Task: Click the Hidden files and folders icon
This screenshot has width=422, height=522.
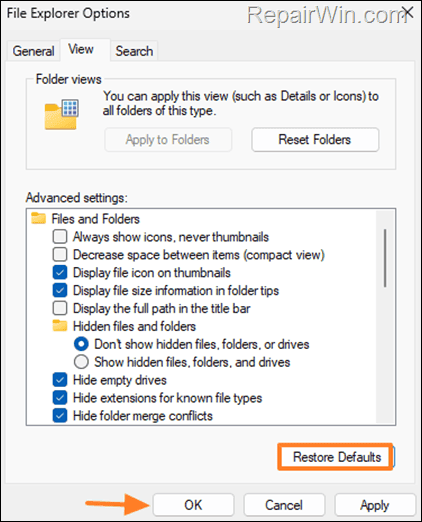Action: (60, 326)
